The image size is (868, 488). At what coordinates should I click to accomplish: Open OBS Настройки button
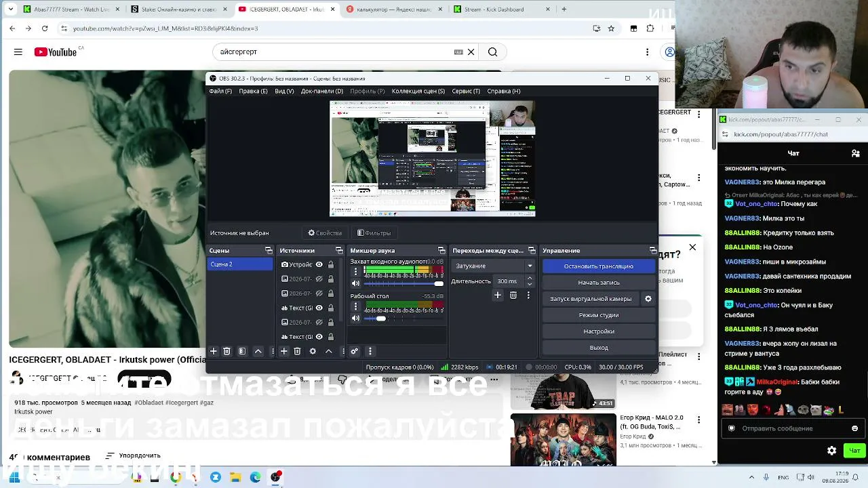599,331
